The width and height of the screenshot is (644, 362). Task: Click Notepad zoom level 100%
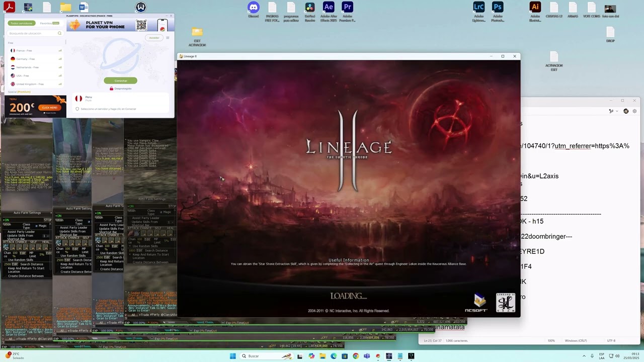[x=551, y=341]
